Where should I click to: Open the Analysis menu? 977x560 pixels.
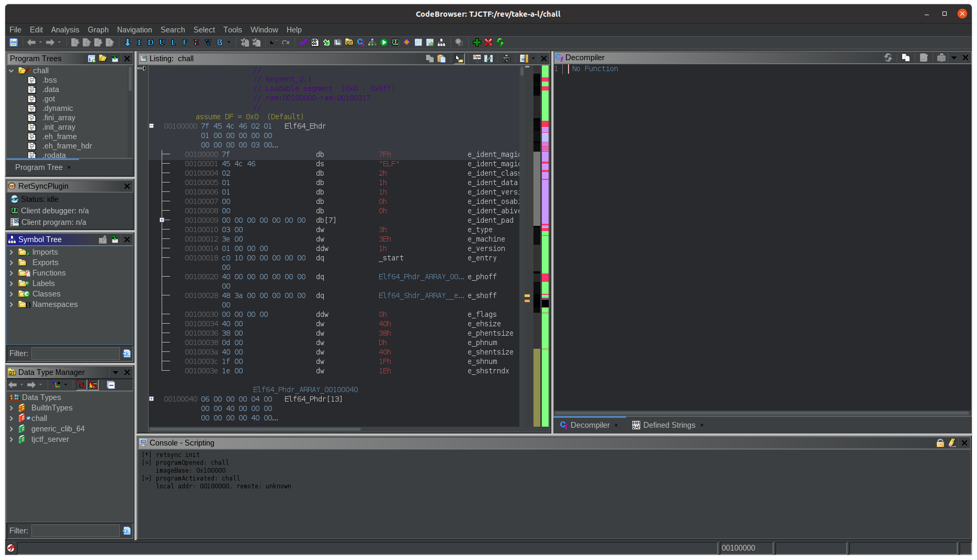65,30
